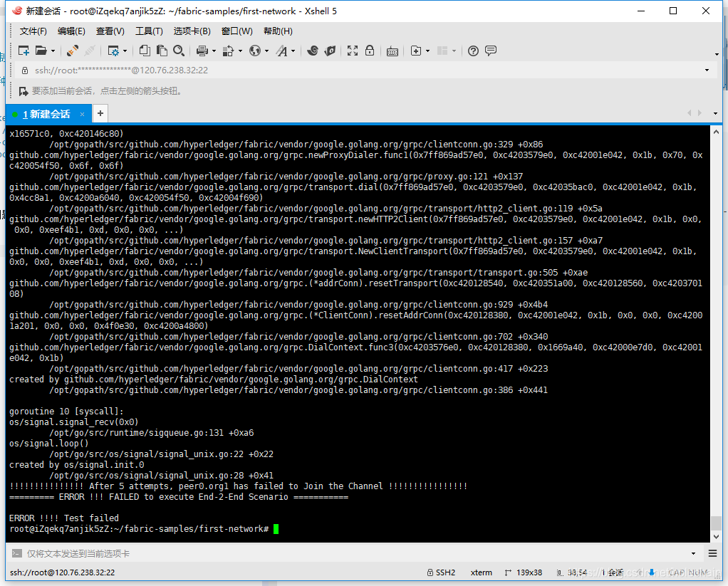Click the status bar ssh://root@120.76.238.32:22 text
This screenshot has width=728, height=586.
62,572
